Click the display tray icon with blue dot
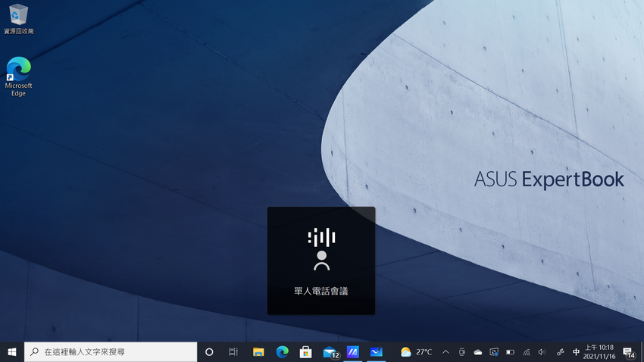Viewport: 644px width, 362px height. point(494,351)
